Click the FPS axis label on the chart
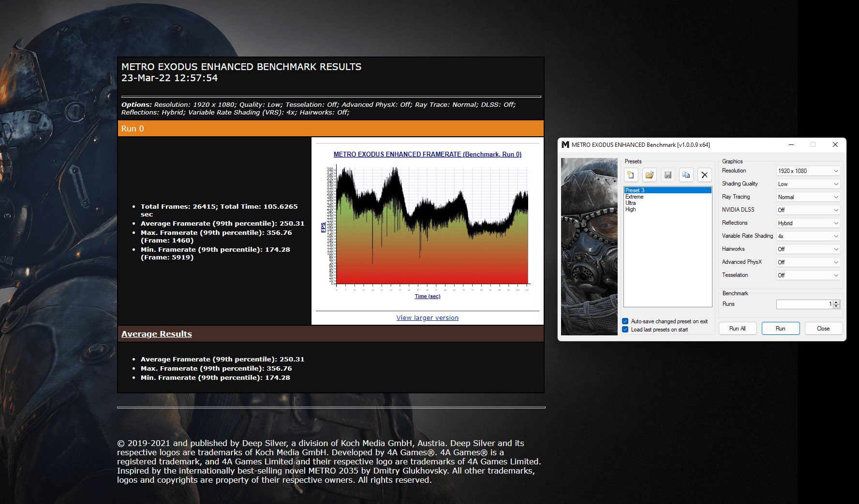859x504 pixels. 323,227
